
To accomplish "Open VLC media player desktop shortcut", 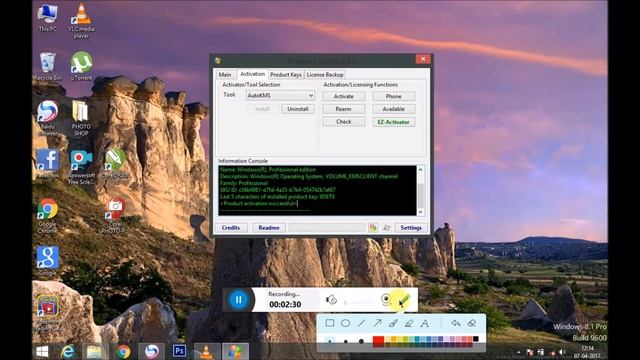I will click(x=81, y=21).
